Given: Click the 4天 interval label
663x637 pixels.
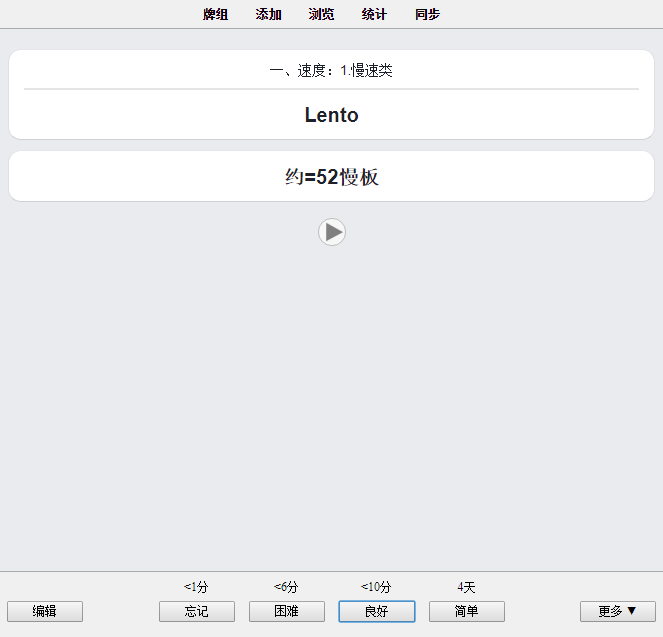Looking at the screenshot, I should tap(466, 587).
